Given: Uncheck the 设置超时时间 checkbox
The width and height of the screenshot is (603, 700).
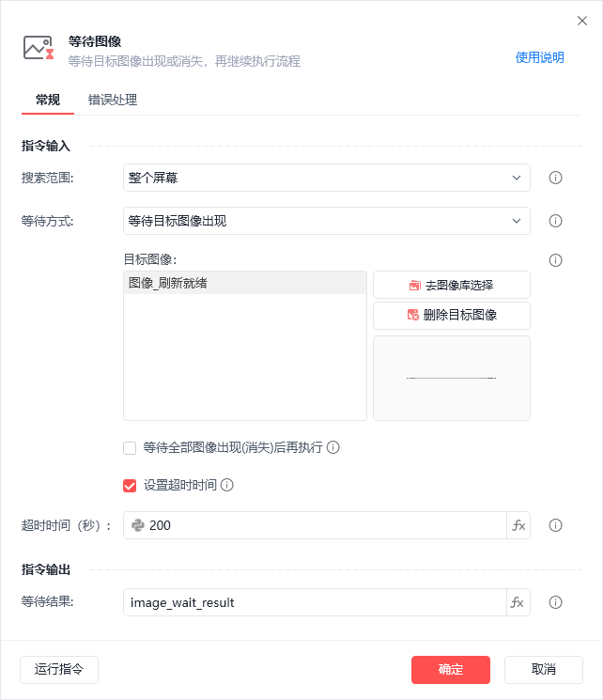Looking at the screenshot, I should pyautogui.click(x=130, y=486).
